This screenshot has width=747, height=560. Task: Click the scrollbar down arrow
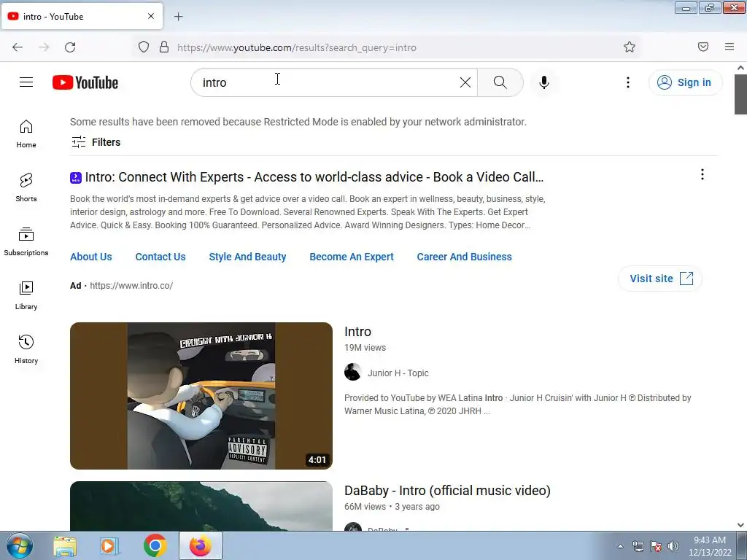click(740, 525)
